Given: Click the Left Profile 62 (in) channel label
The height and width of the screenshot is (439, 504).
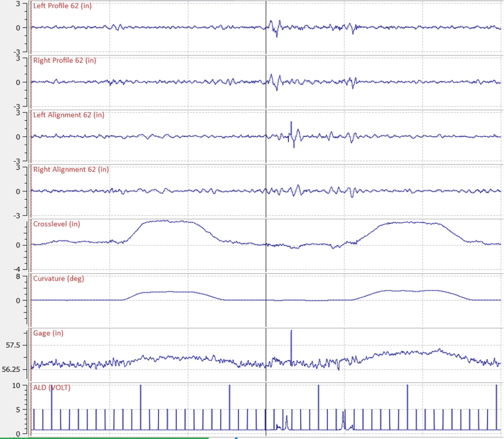Looking at the screenshot, I should coord(63,6).
